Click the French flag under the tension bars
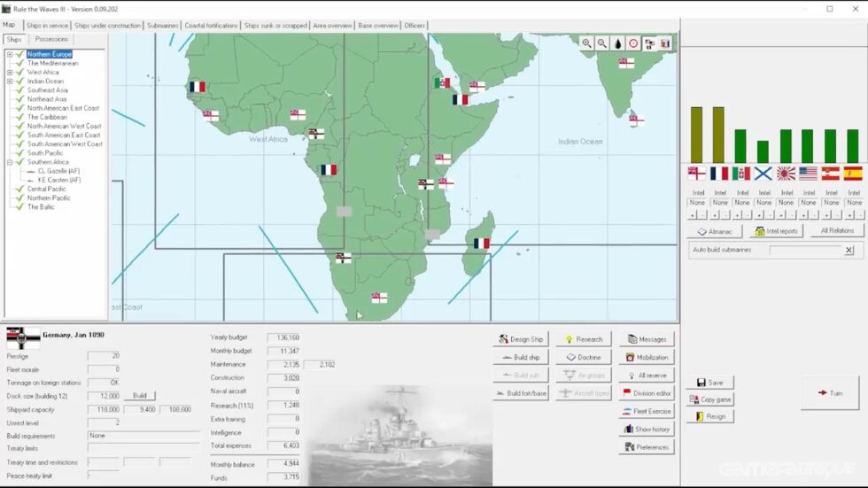 pyautogui.click(x=718, y=174)
